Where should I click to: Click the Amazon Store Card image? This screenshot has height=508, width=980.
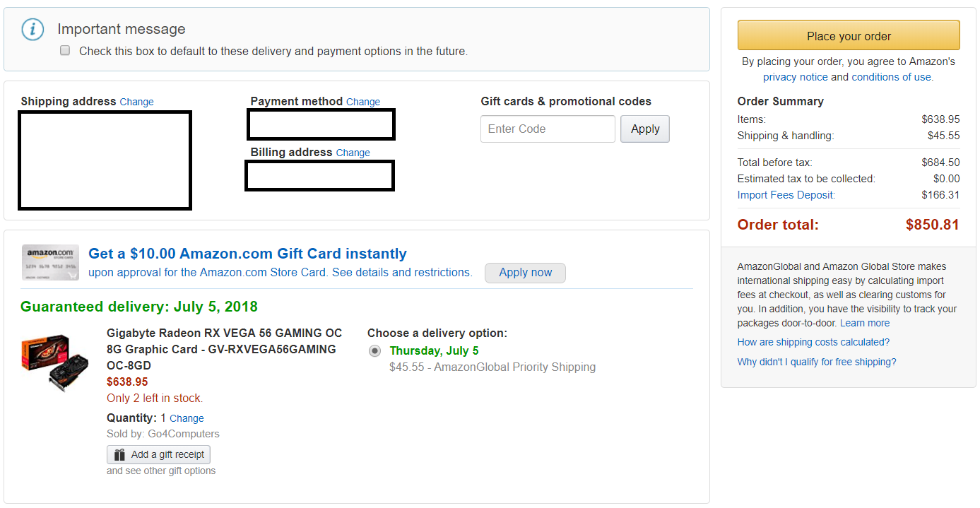(50, 263)
